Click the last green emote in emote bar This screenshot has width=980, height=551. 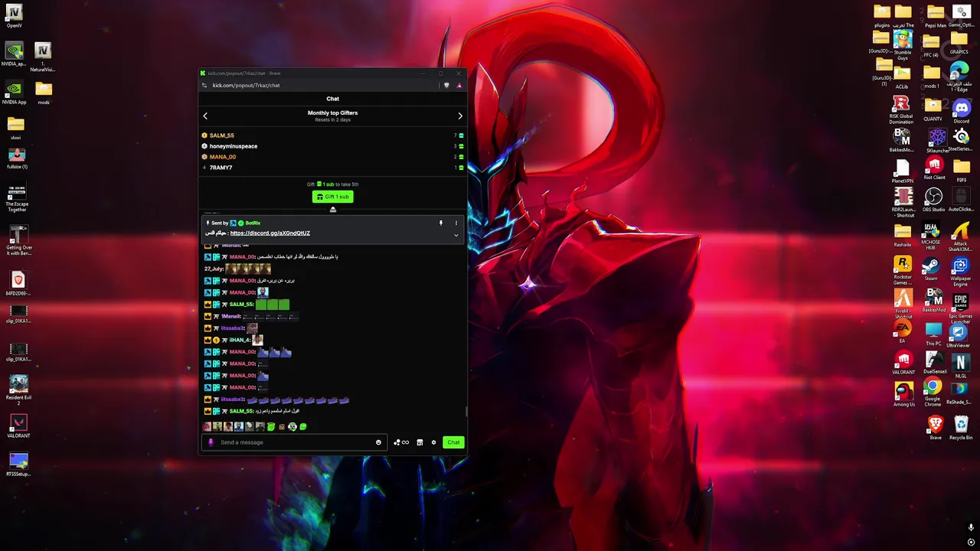tap(303, 426)
